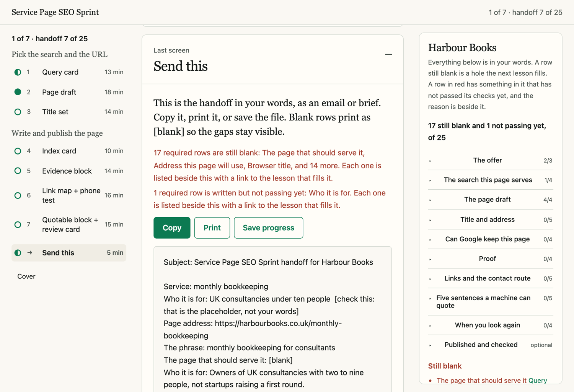574x392 pixels.
Task: Expand the Proof section
Action: pyautogui.click(x=491, y=259)
